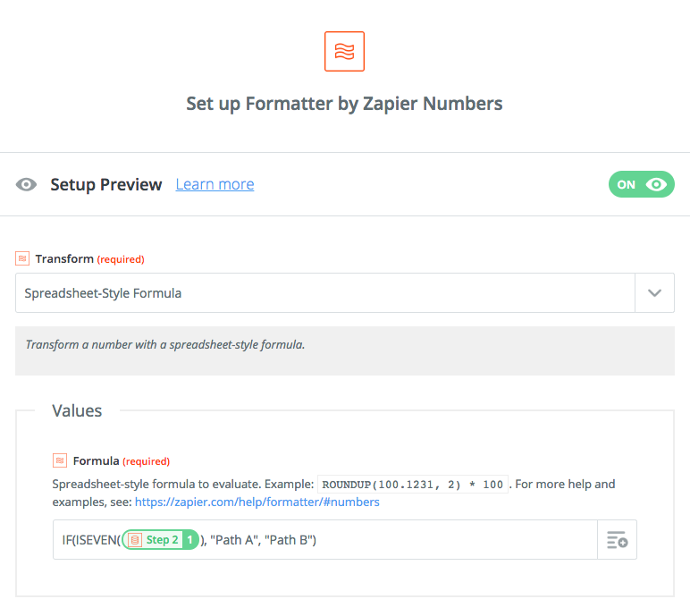
Task: Click the Formula (required) field label
Action: [x=122, y=461]
